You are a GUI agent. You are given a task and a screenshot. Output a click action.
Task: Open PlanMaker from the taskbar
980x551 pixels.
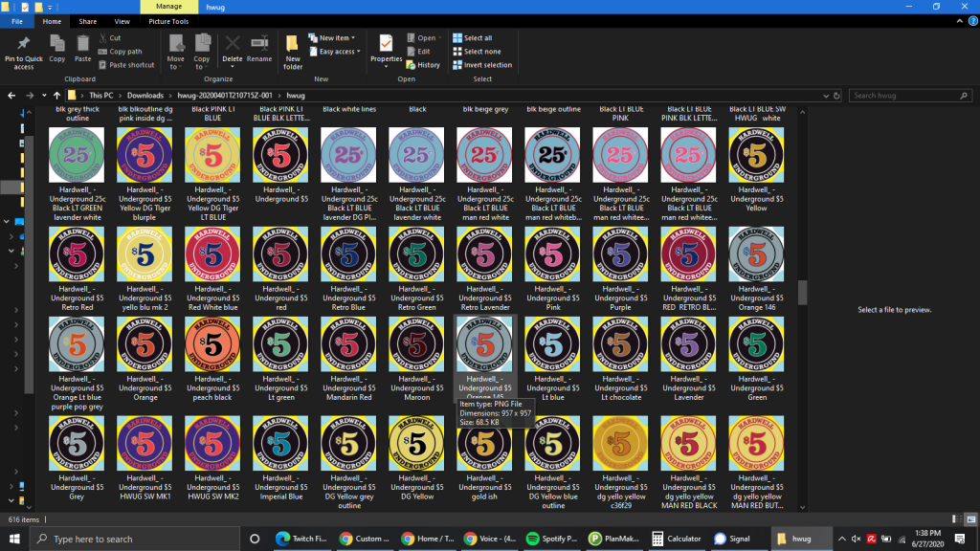pos(615,539)
